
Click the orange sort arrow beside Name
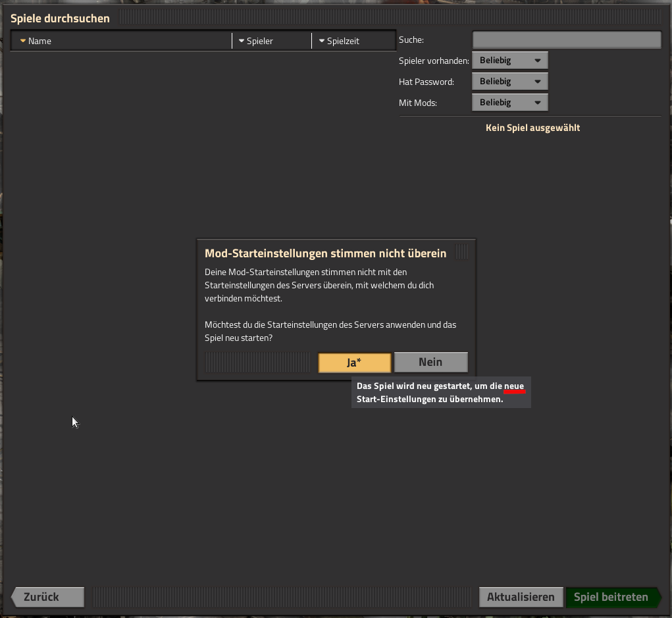tap(23, 41)
